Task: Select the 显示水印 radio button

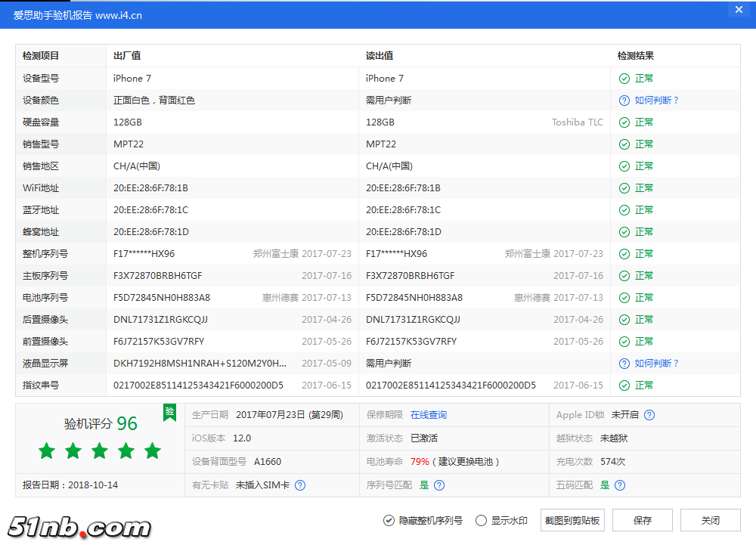Action: 481,519
